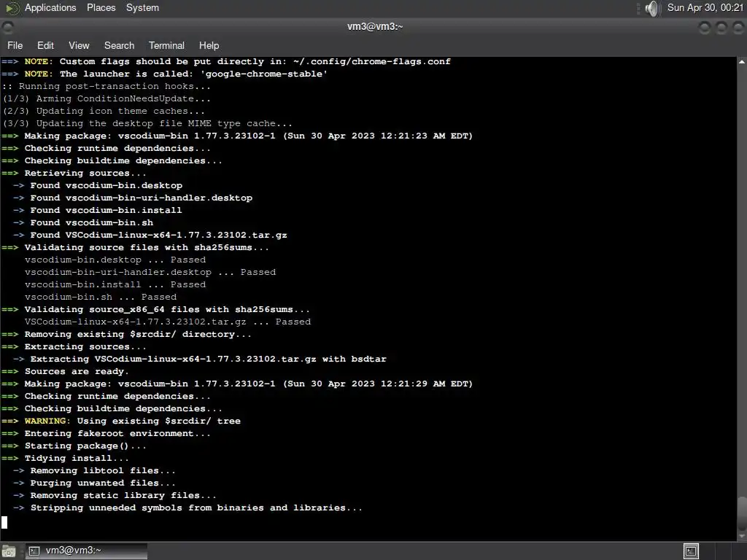Click 'Retrieving sources...' line

tap(74, 173)
